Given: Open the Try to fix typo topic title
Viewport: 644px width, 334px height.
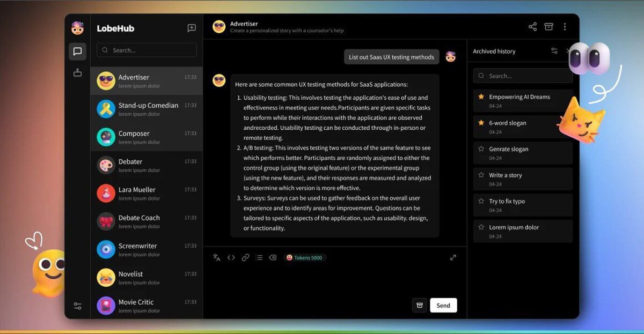Looking at the screenshot, I should point(507,202).
